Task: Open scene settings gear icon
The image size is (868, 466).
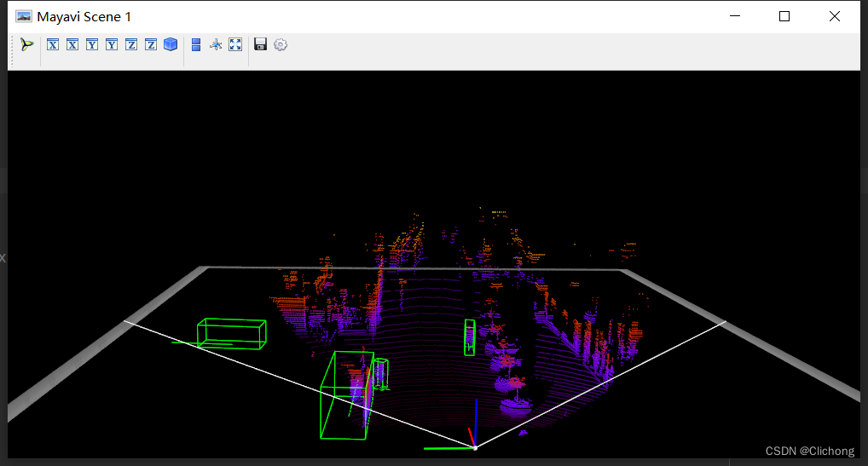Action: 281,45
